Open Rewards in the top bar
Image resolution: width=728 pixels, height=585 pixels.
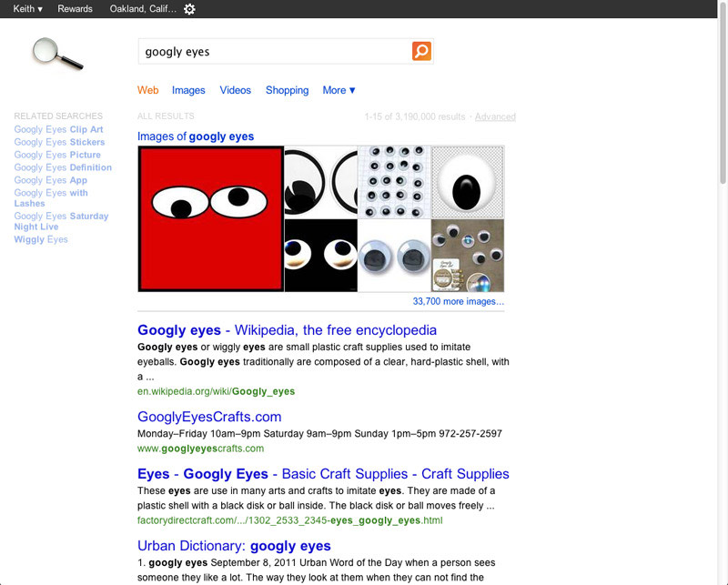pos(75,9)
